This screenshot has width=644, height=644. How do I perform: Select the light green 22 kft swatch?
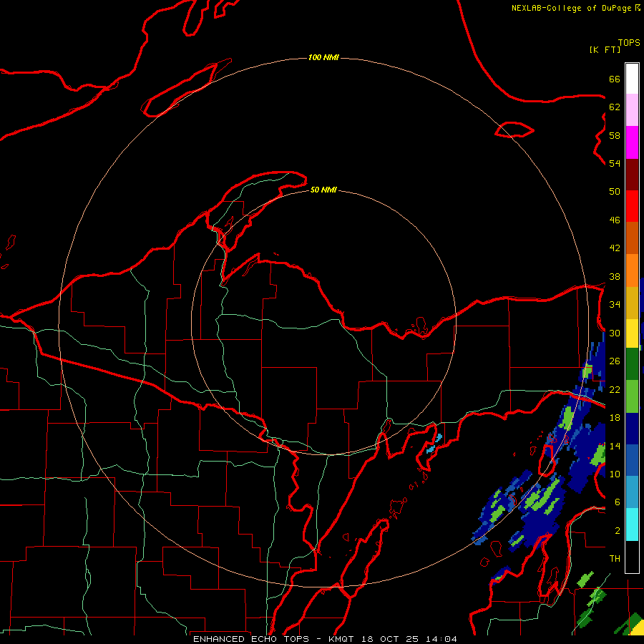pyautogui.click(x=632, y=396)
